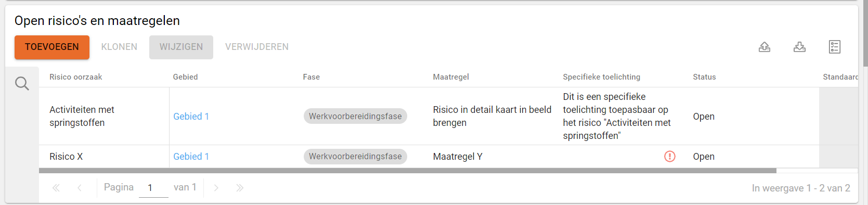The image size is (868, 205).
Task: Select the Werkvoorbereidingsfase chip in Risico X row
Action: point(355,157)
